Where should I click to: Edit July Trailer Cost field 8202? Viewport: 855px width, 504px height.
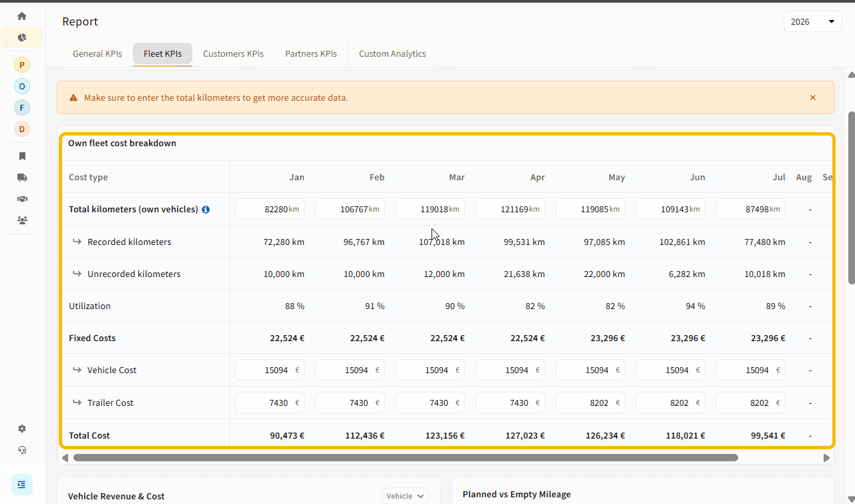tap(751, 403)
